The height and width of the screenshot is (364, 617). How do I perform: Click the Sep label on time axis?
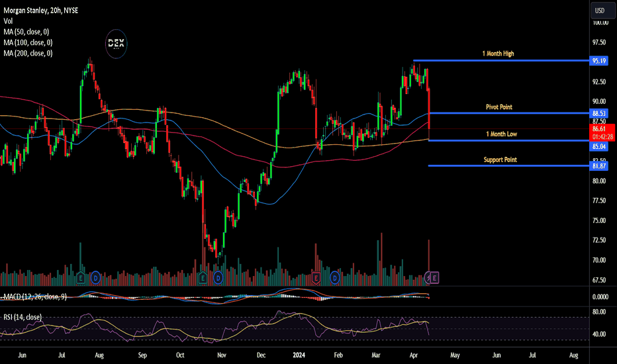pyautogui.click(x=142, y=355)
